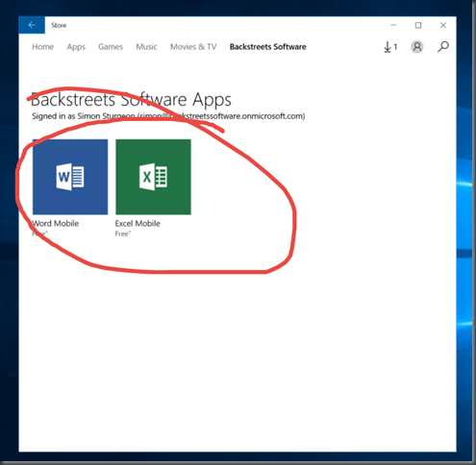Open the Movies & TV tab
The height and width of the screenshot is (465, 476).
coord(193,47)
